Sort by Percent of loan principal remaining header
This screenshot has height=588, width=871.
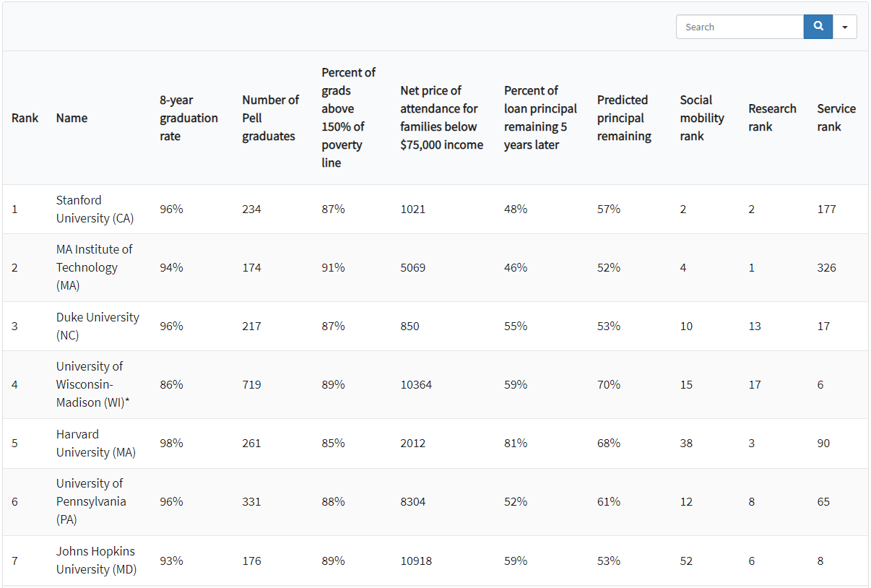[x=540, y=118]
